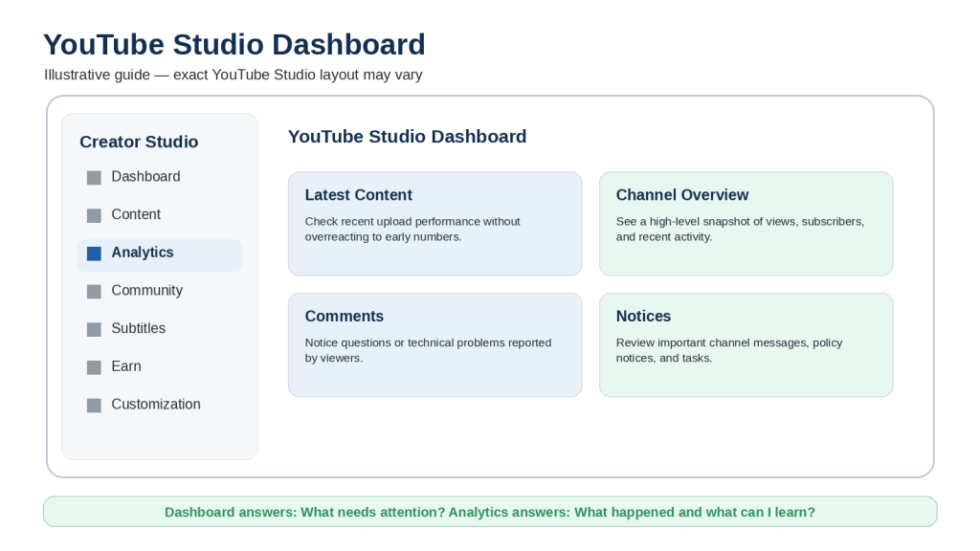
Task: Click the green Dashboard answers banner
Action: [x=490, y=512]
